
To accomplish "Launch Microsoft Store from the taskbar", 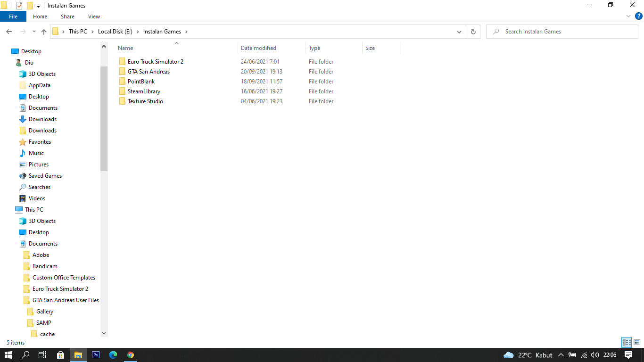I will click(60, 355).
